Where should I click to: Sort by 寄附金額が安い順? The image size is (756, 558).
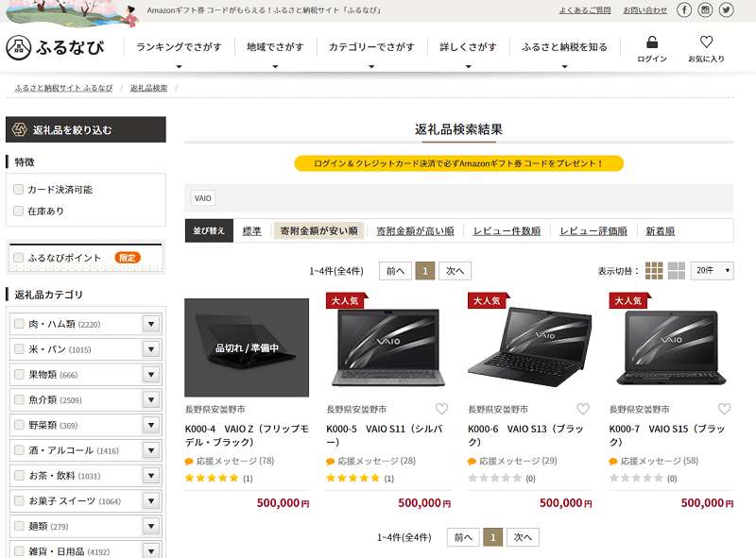pos(318,230)
